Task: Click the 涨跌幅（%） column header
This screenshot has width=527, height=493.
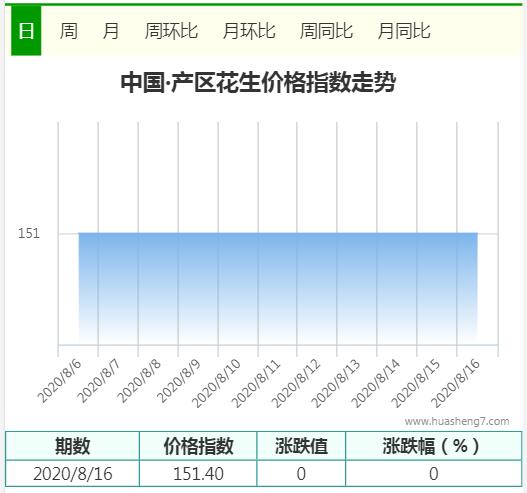Action: click(434, 446)
